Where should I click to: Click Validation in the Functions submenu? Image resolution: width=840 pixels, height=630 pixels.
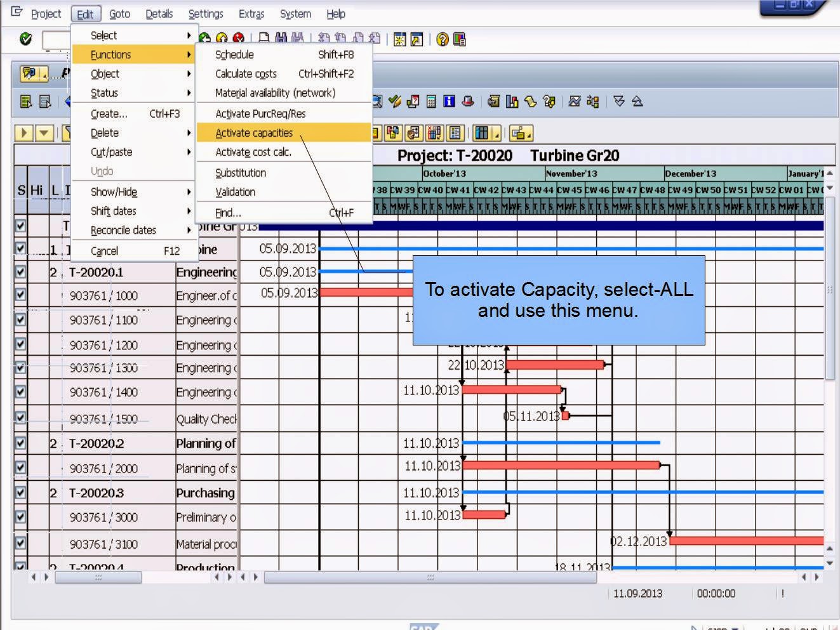pyautogui.click(x=234, y=192)
